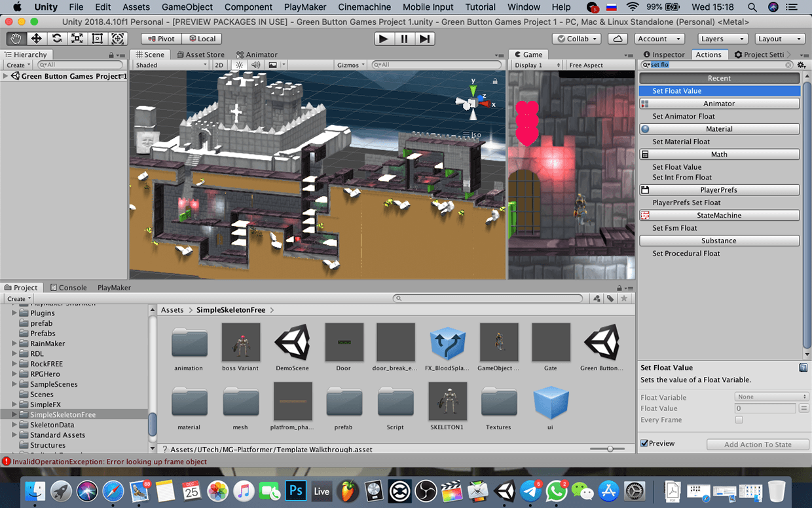Switch to the Asset Store tab
This screenshot has width=812, height=508.
tap(200, 54)
